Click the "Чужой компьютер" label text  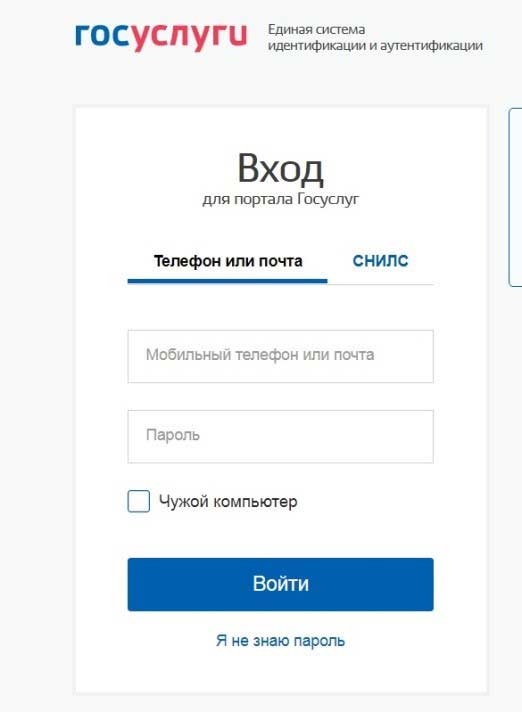tap(228, 502)
